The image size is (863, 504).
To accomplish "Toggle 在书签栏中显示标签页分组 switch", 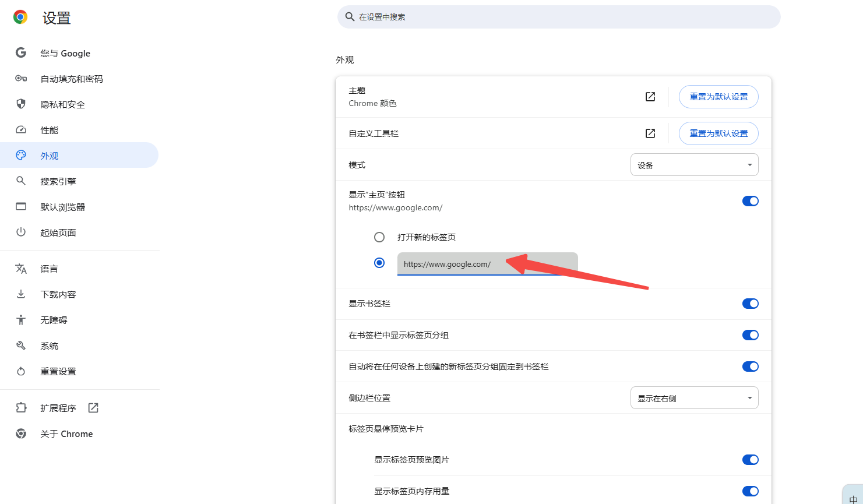I will click(751, 335).
